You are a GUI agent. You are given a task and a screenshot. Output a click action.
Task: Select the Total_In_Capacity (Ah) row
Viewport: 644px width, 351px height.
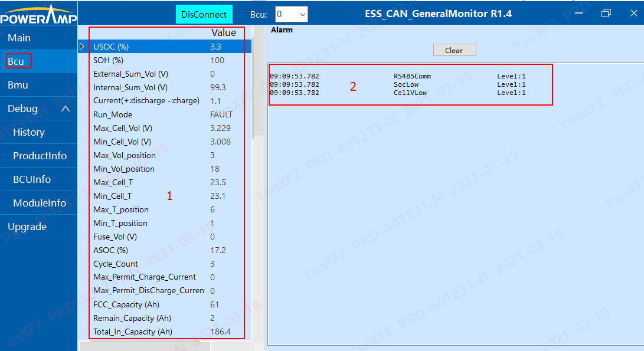[165, 332]
